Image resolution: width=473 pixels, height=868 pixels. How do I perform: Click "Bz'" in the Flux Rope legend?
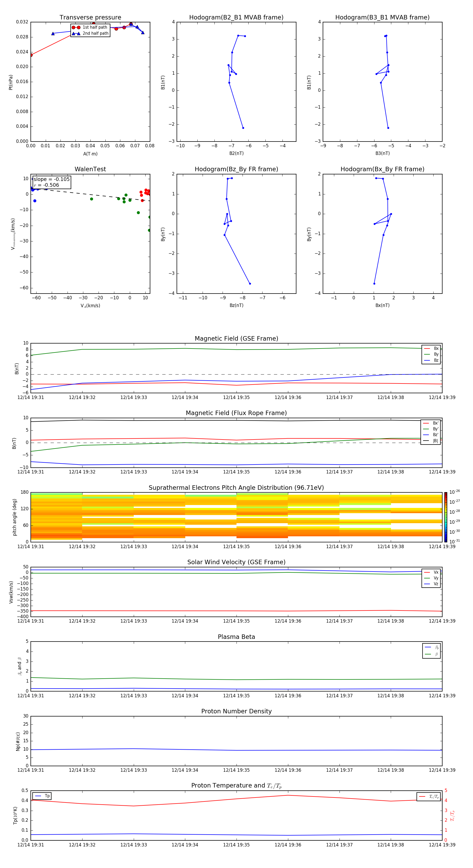(436, 435)
